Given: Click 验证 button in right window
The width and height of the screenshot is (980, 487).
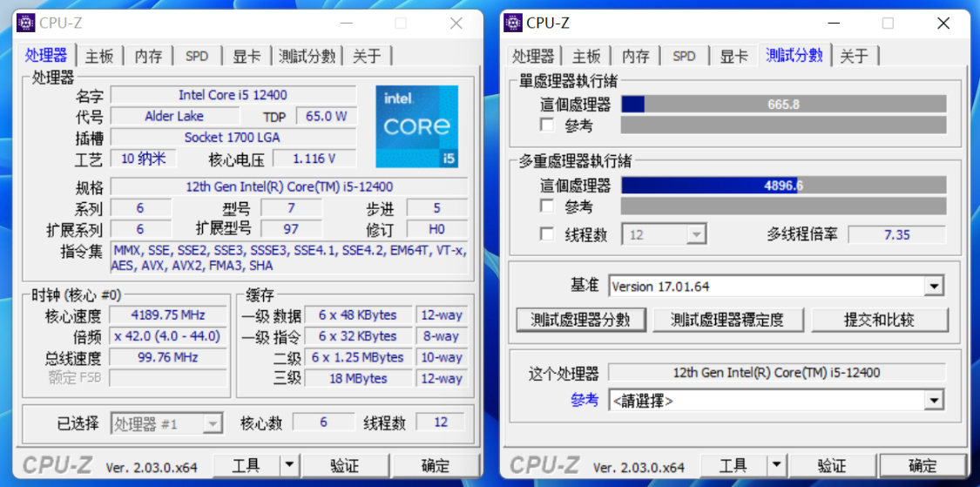Looking at the screenshot, I should click(831, 465).
